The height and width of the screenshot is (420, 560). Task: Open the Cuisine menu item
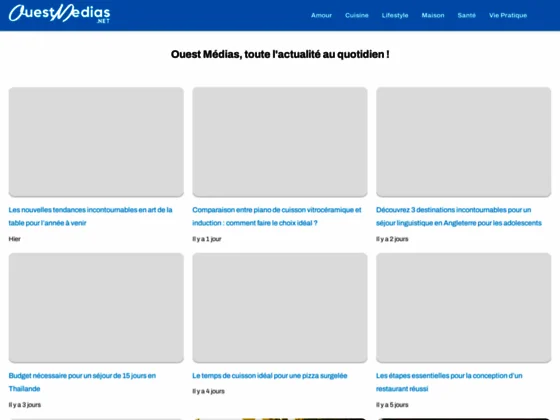(x=356, y=15)
